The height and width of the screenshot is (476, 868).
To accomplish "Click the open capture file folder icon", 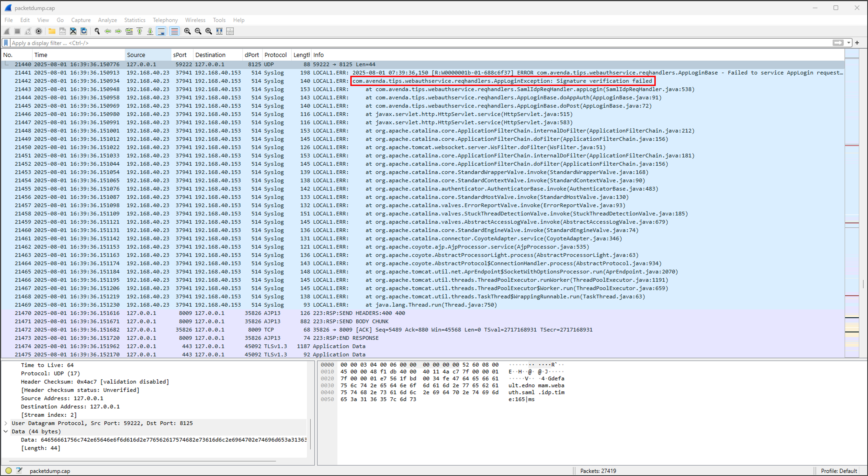I will pyautogui.click(x=52, y=31).
